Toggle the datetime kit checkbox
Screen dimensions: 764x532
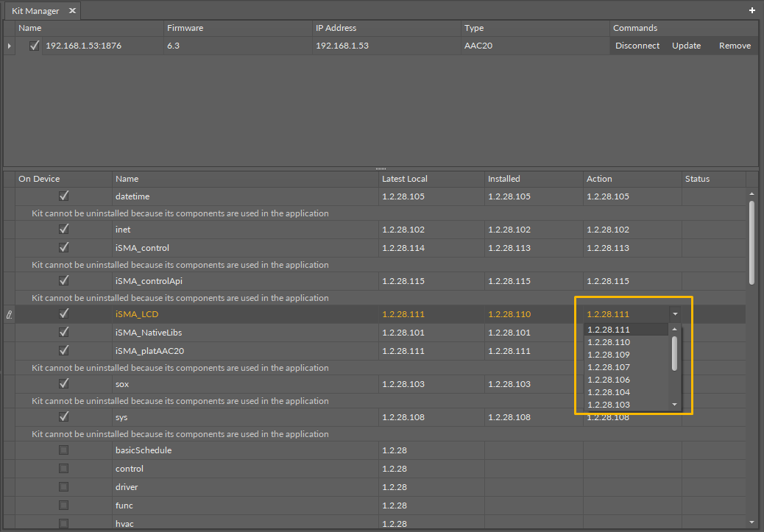(64, 196)
